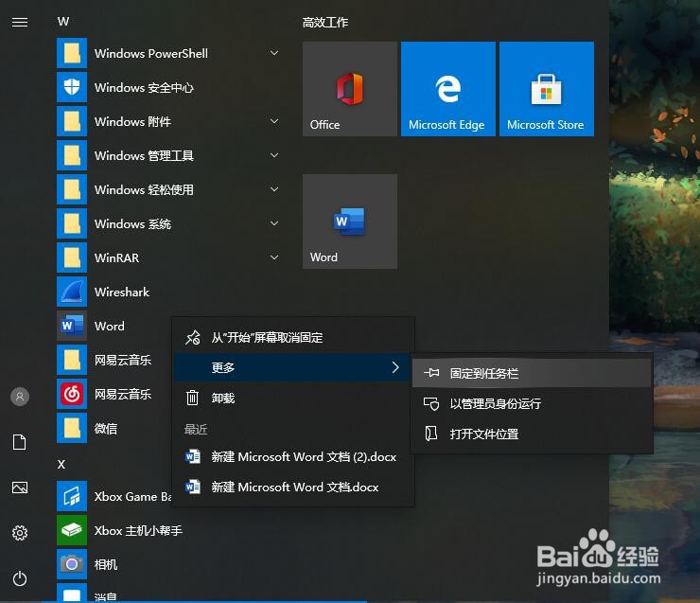The width and height of the screenshot is (700, 603).
Task: Open the Pictures sidebar icon
Action: coord(20,488)
